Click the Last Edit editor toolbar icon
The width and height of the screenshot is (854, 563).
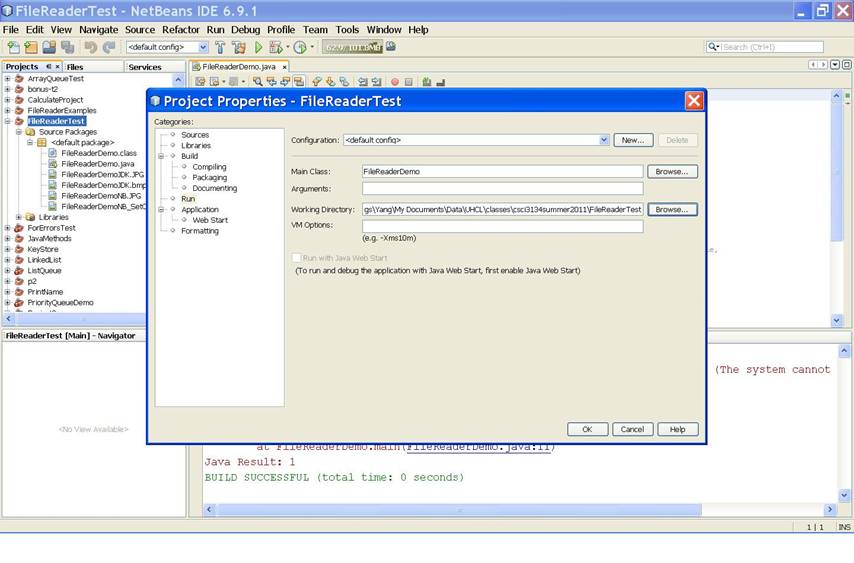(200, 82)
